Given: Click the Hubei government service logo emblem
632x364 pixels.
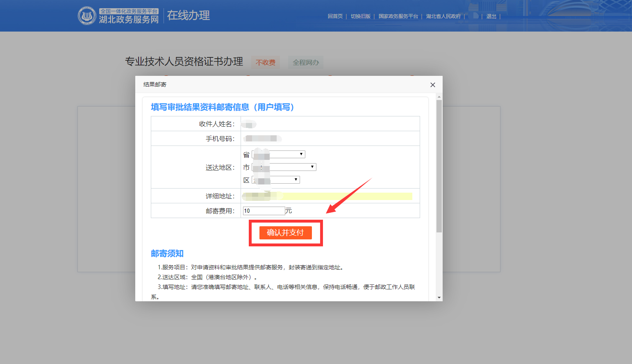Looking at the screenshot, I should pos(87,16).
